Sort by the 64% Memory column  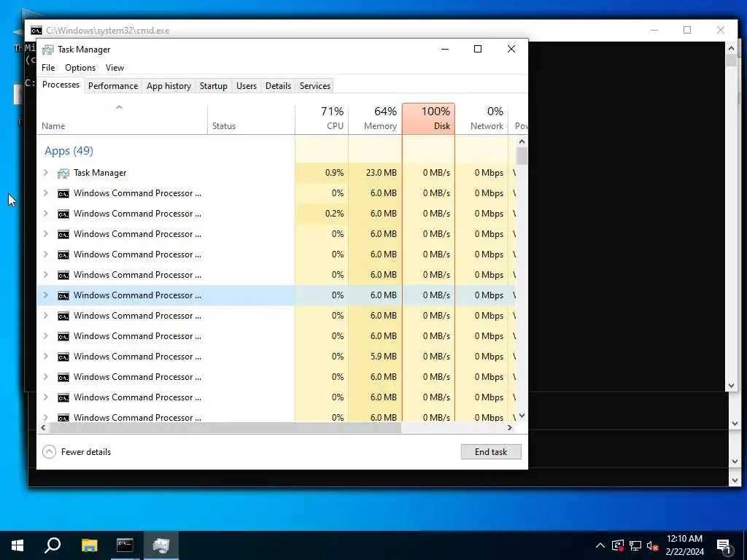[376, 119]
